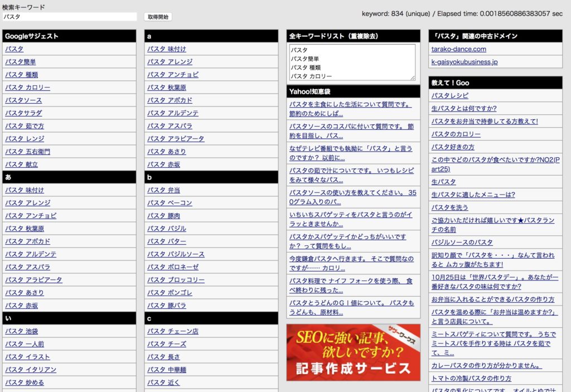The height and width of the screenshot is (392, 571).
Task: Click inside the 検索キーワード input field
Action: pyautogui.click(x=69, y=16)
